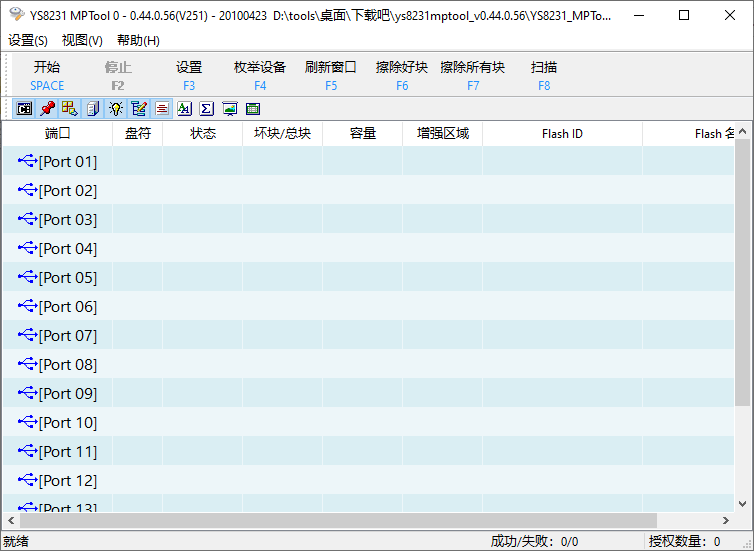
Task: Click the USB icon of Port 01
Action: [28, 161]
